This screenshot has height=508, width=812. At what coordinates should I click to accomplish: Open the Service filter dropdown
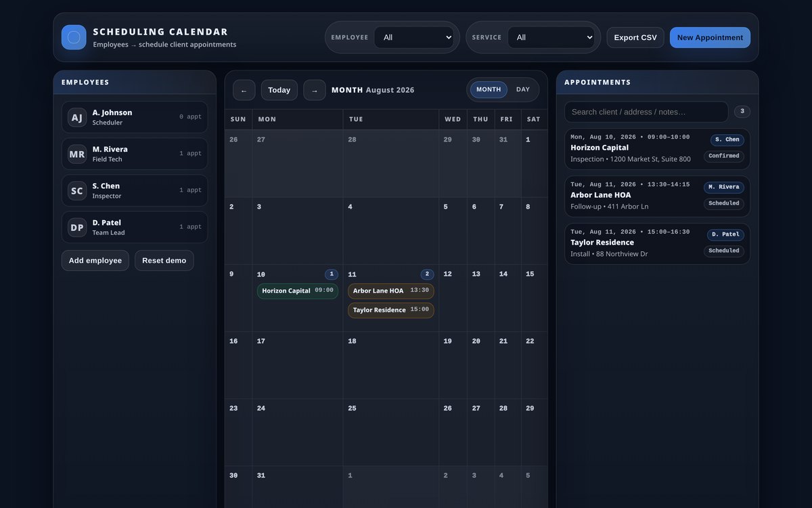(x=551, y=37)
